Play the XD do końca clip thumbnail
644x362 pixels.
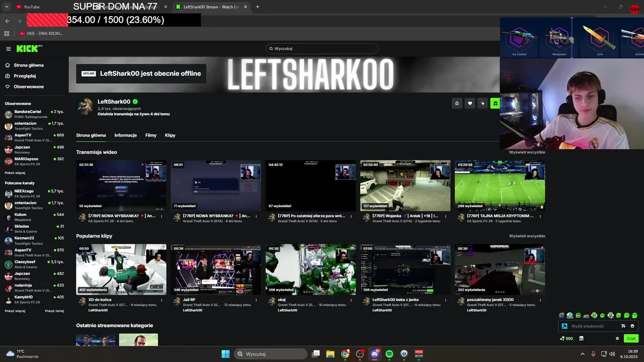(x=121, y=269)
